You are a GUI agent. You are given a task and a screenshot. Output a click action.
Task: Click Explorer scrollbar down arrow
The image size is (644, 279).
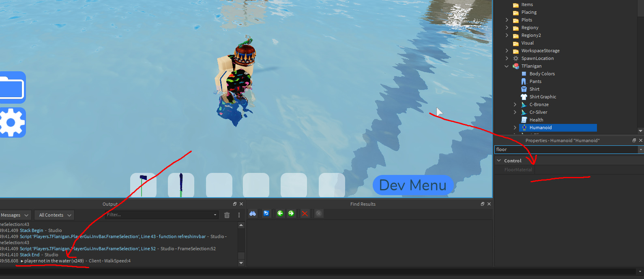pos(640,131)
